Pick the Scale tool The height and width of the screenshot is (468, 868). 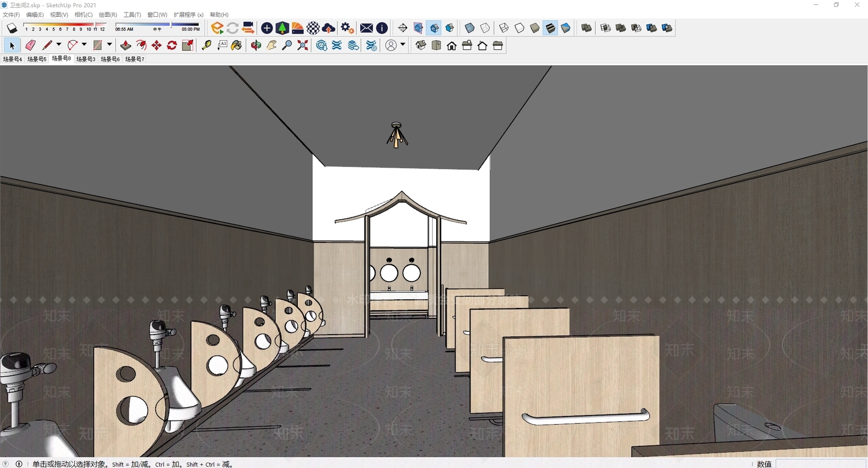pos(188,46)
